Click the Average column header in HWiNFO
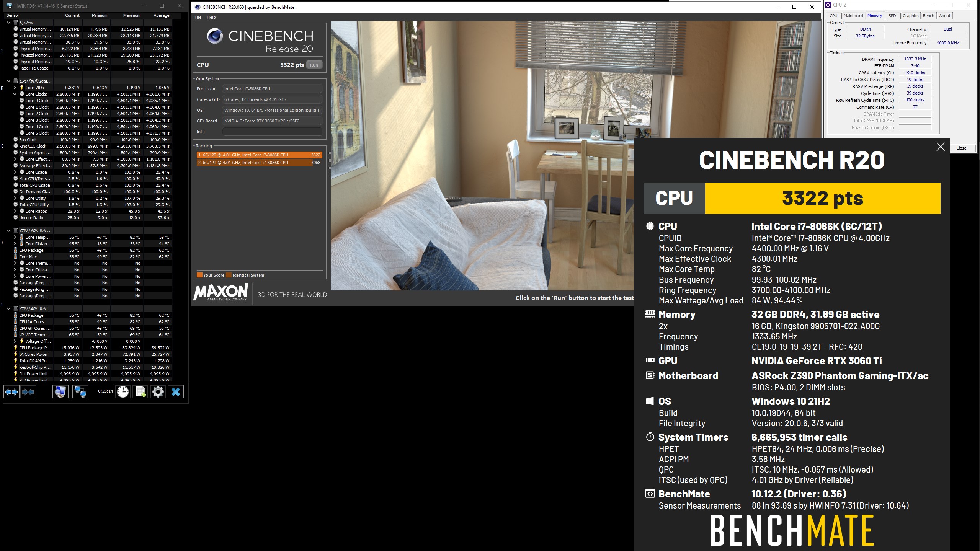The image size is (980, 551). (x=157, y=15)
